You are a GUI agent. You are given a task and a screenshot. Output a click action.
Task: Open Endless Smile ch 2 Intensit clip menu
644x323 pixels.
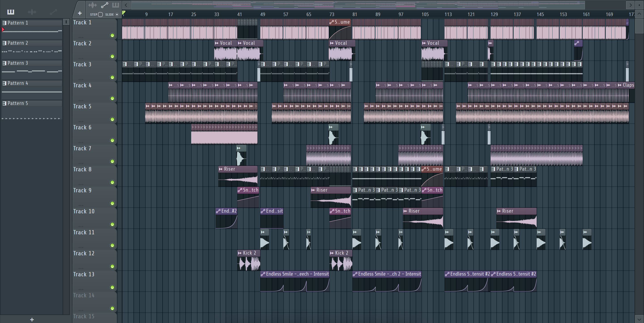pos(355,274)
